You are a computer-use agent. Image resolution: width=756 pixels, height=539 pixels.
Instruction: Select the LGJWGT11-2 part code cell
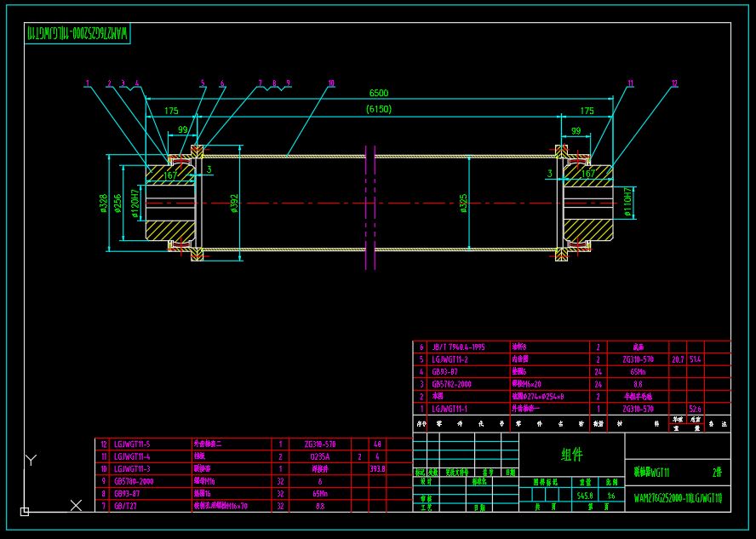coord(450,359)
